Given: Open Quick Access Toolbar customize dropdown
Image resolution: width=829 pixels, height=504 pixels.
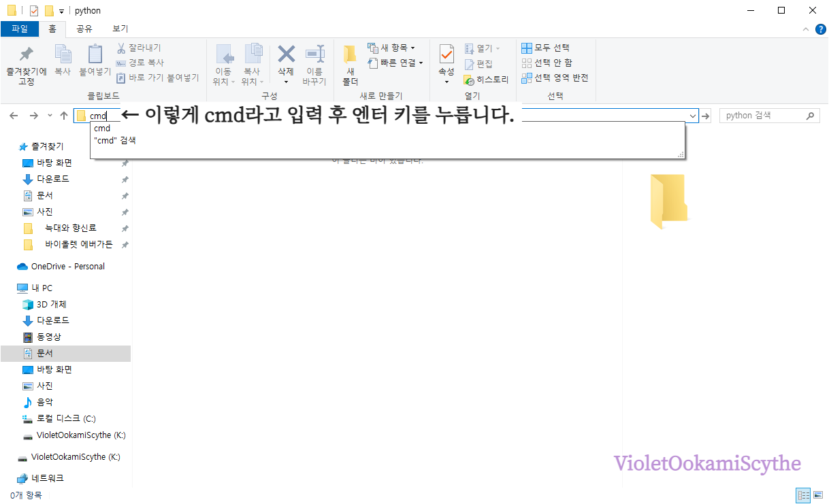Looking at the screenshot, I should 61,11.
